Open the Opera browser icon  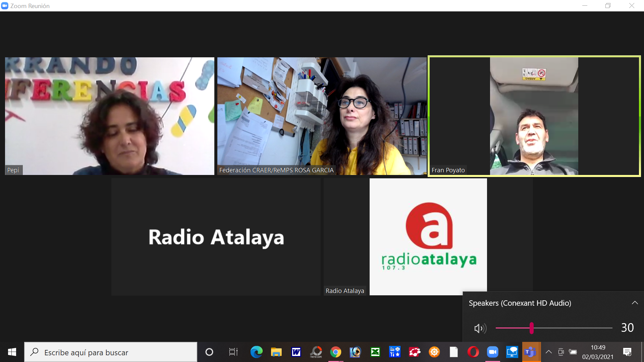click(x=473, y=352)
